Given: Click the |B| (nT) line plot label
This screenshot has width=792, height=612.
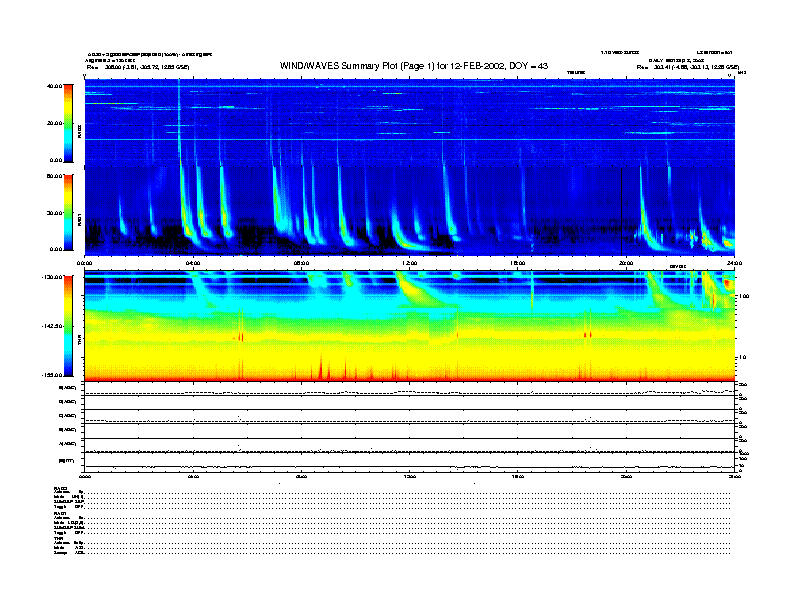Looking at the screenshot, I should (x=66, y=461).
